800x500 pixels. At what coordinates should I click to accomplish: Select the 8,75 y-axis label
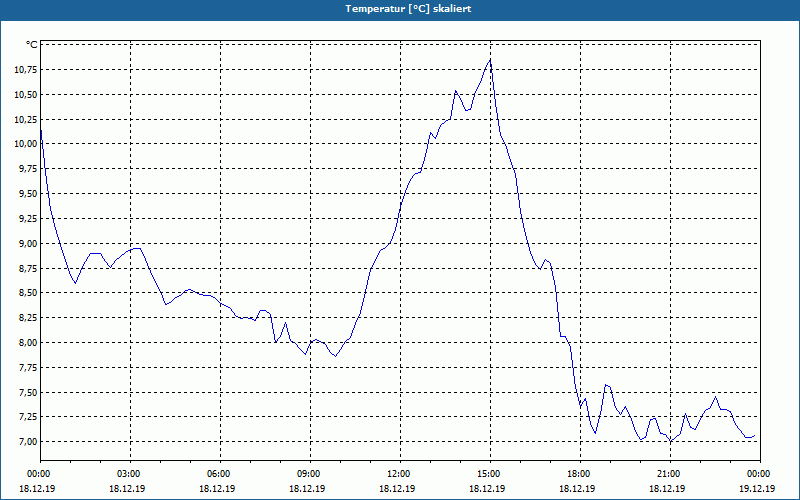(x=28, y=268)
